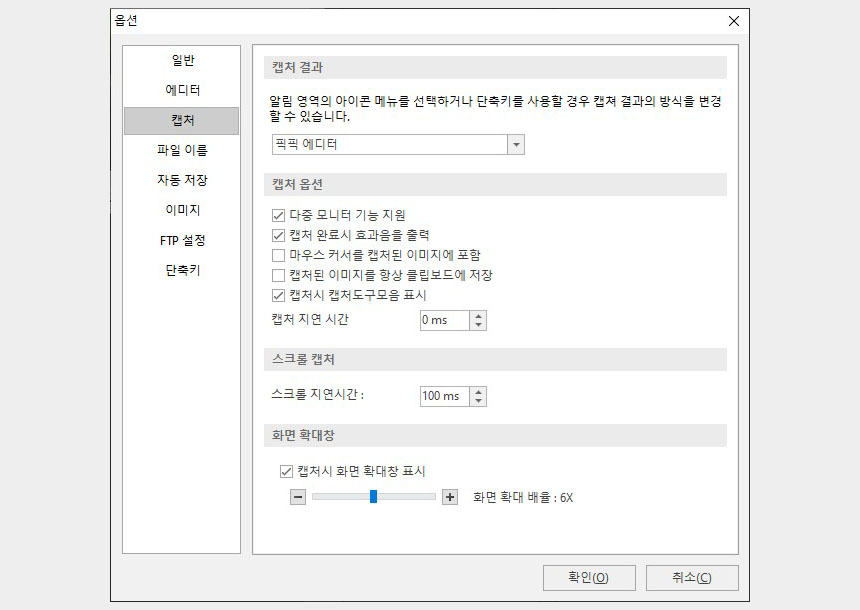Screen dimensions: 860x610
Task: Open the 이미지 settings page
Action: coord(182,210)
